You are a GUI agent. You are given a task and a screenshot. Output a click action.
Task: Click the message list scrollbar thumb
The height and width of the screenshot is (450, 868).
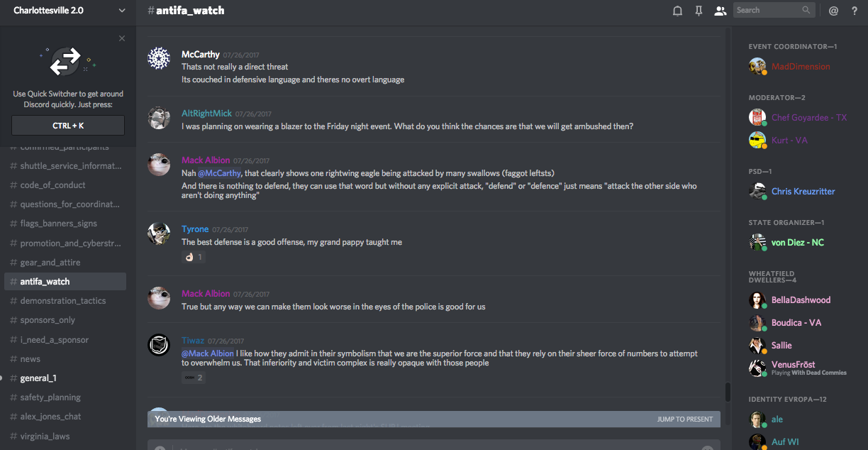(726, 392)
